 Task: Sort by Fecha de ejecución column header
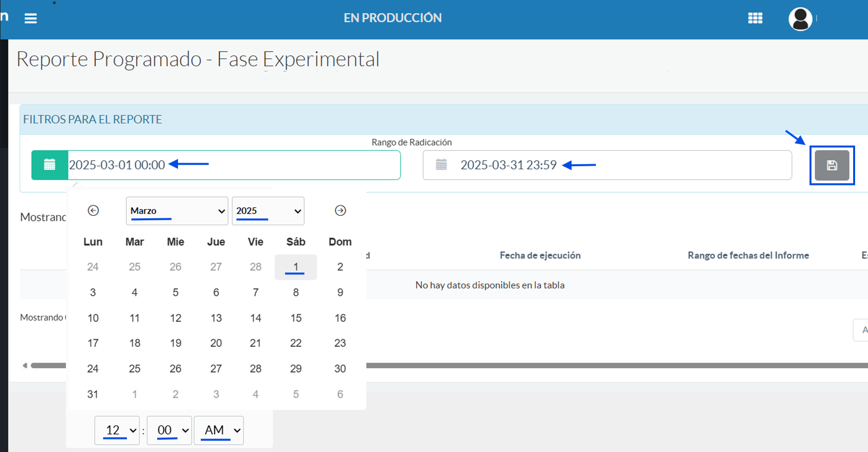point(540,256)
